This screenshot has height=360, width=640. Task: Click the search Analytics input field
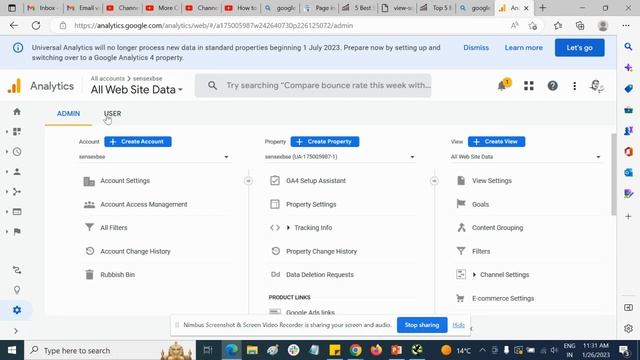point(313,85)
